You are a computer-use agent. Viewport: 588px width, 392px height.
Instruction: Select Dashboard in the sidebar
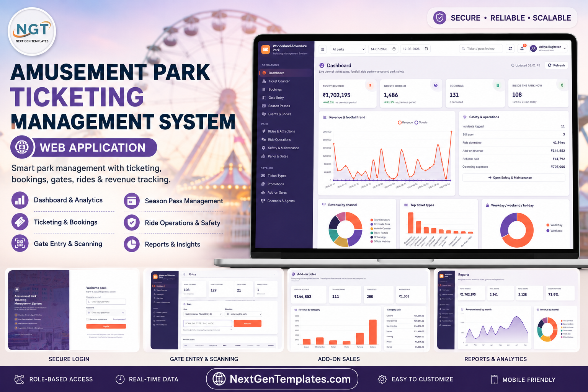[286, 73]
